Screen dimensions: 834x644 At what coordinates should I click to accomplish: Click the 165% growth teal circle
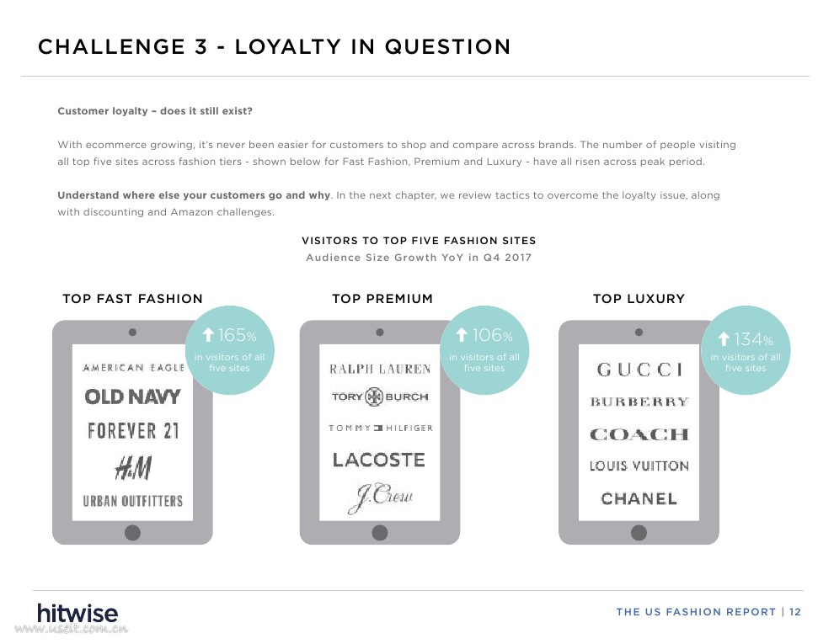230,349
